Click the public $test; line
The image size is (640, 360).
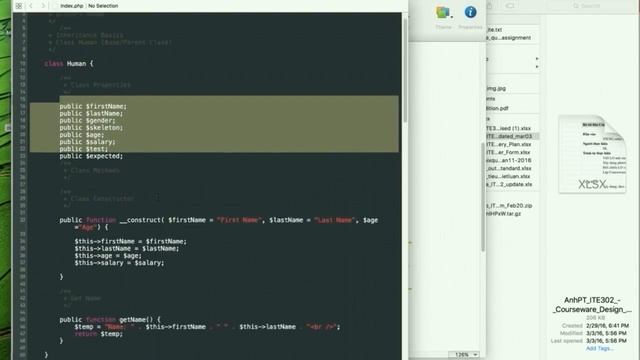[x=84, y=149]
